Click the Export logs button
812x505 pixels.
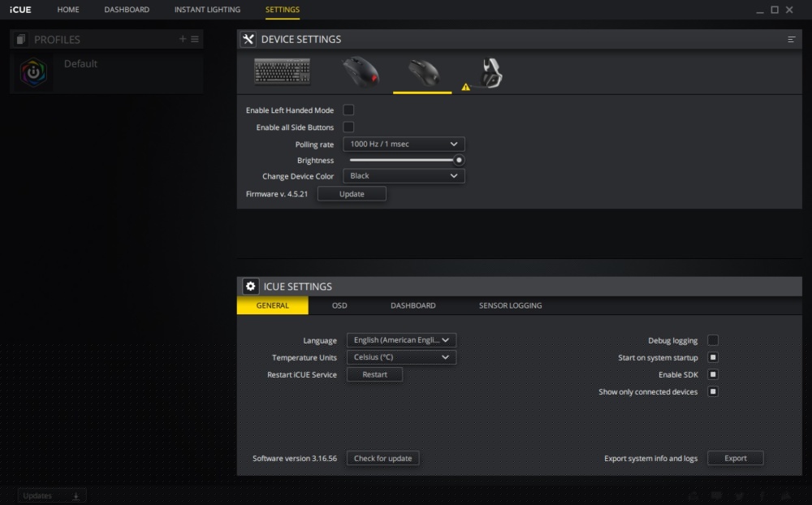(736, 459)
